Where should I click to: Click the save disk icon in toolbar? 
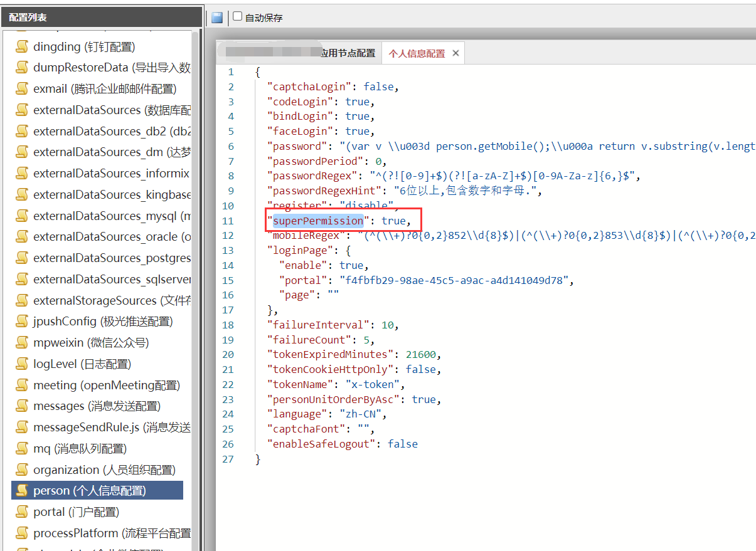tap(217, 18)
